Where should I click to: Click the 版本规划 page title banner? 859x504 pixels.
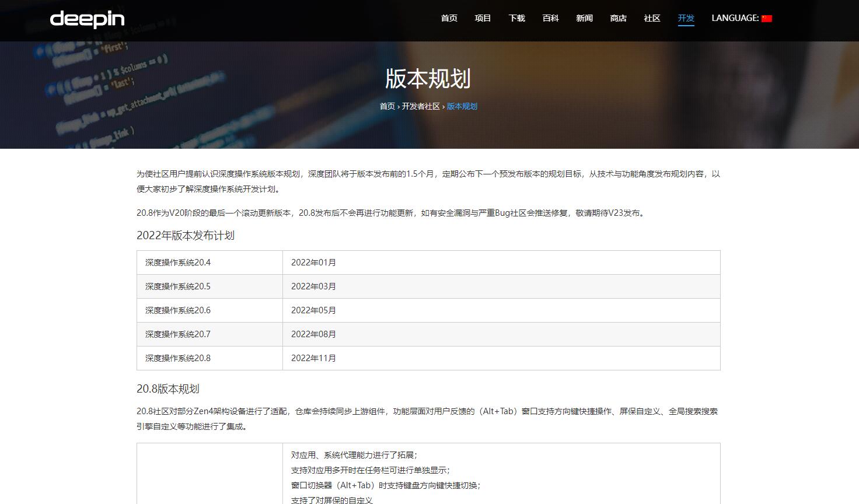tap(429, 79)
